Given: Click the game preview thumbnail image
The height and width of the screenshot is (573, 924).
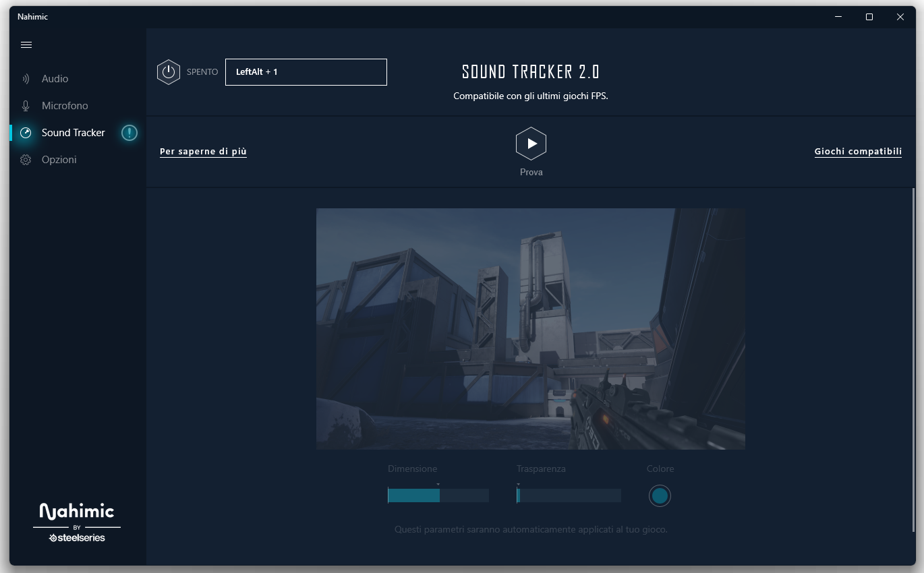Looking at the screenshot, I should click(x=531, y=329).
